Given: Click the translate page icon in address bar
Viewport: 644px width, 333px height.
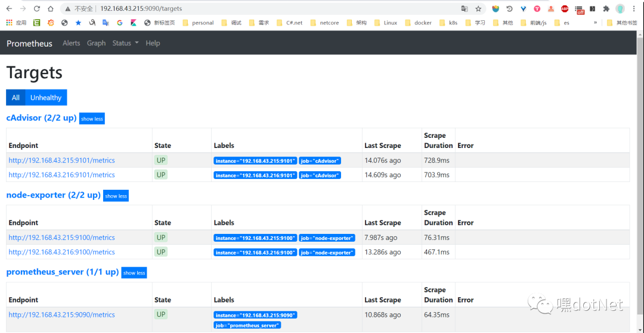Looking at the screenshot, I should pyautogui.click(x=465, y=9).
